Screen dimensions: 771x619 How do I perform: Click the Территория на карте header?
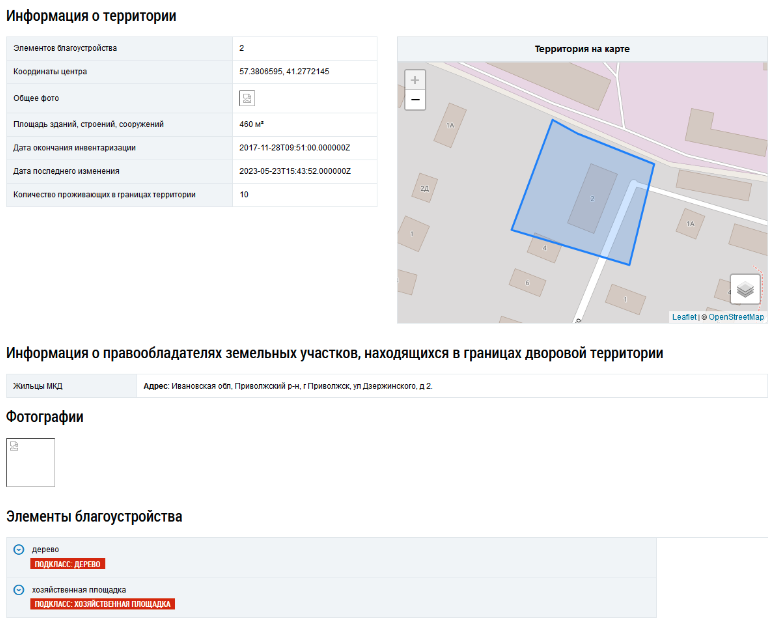(582, 49)
